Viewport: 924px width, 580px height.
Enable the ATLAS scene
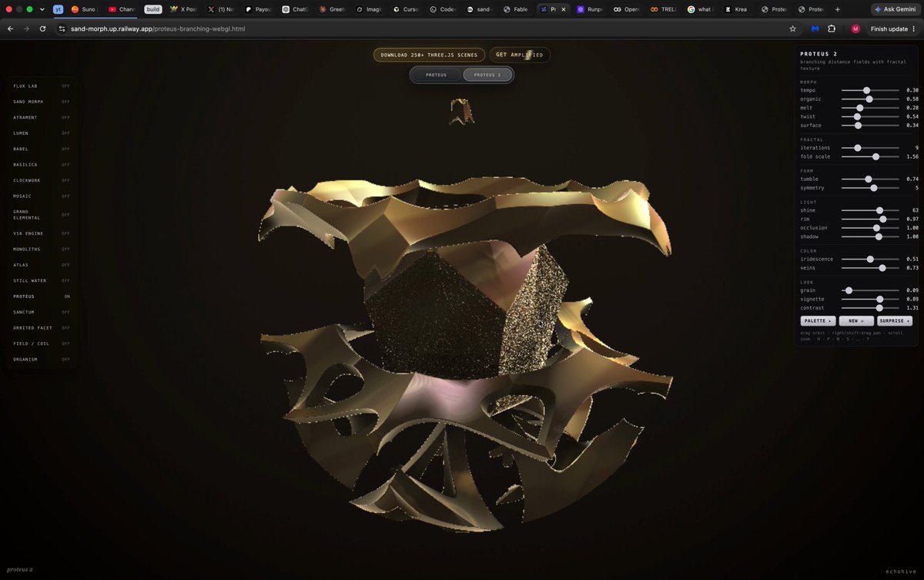click(42, 265)
